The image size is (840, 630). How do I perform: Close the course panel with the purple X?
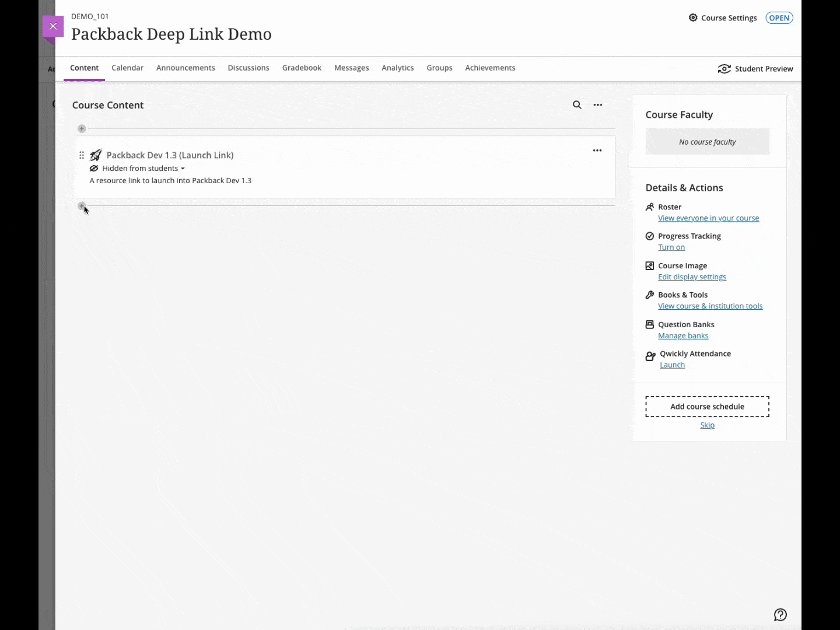click(53, 26)
